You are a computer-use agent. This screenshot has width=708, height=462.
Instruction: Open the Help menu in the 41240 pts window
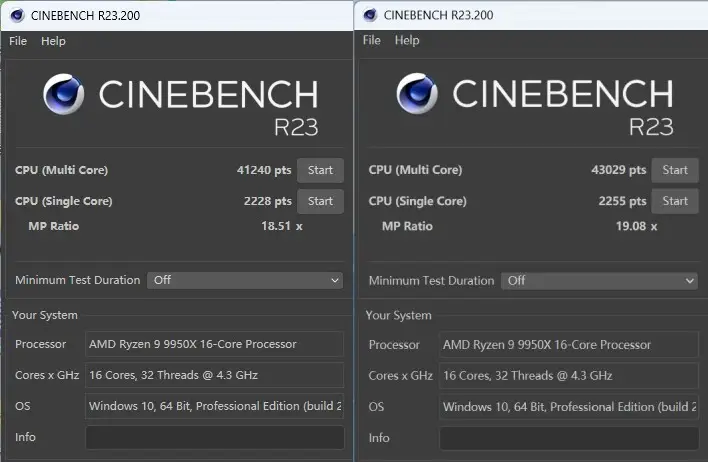53,41
